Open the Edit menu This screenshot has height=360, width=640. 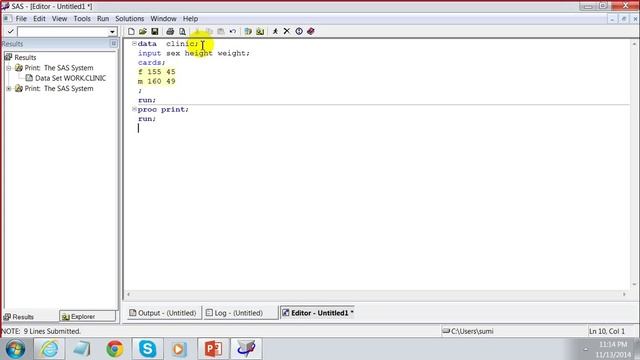click(x=39, y=19)
